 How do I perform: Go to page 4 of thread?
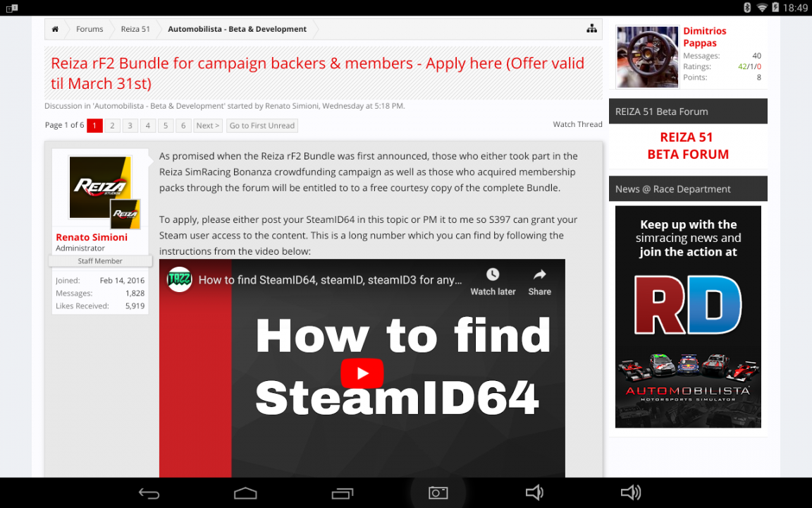coord(147,126)
